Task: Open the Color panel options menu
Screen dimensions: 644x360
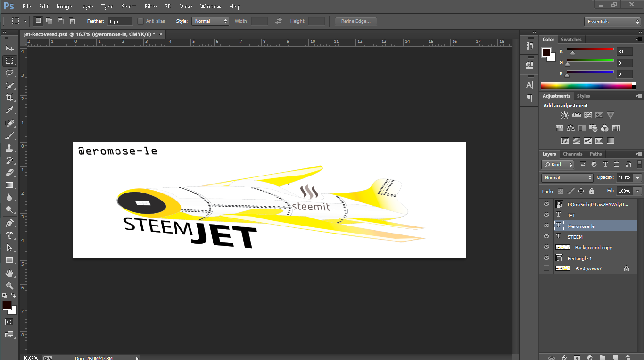Action: [638, 40]
